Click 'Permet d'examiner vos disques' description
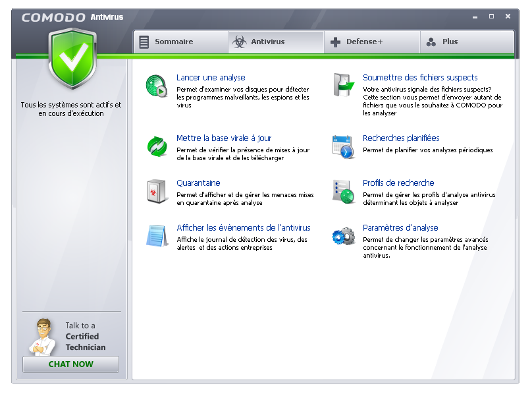Screen dimensions: 532x400 (x=242, y=97)
